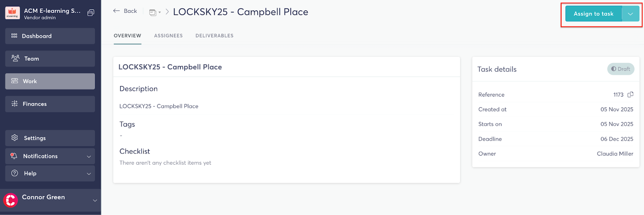Click the Draft status badge

[621, 69]
